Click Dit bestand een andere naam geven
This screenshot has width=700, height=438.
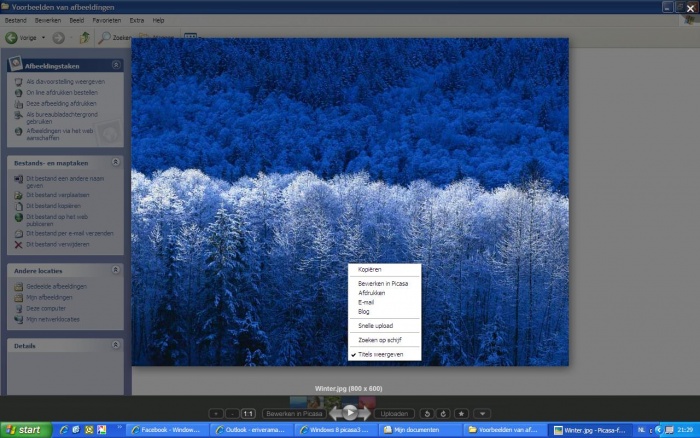(65, 182)
